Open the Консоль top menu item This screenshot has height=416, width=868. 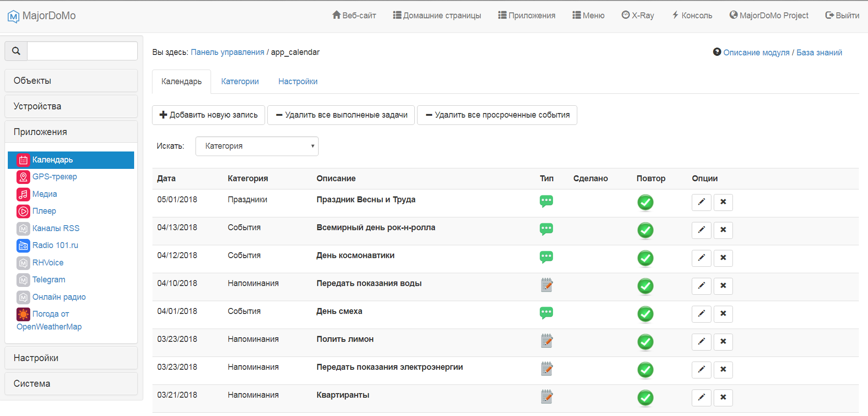[x=692, y=16]
